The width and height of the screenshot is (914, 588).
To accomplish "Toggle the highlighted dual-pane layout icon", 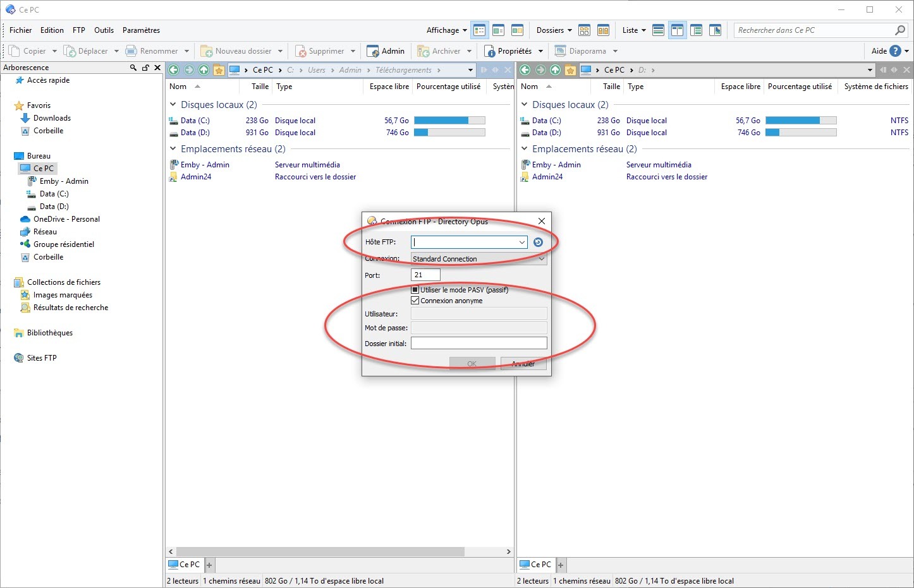I will pyautogui.click(x=678, y=30).
